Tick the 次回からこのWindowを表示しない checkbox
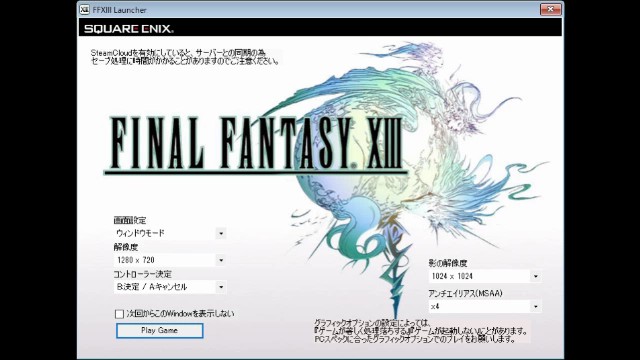Image resolution: width=640 pixels, height=360 pixels. [119, 314]
